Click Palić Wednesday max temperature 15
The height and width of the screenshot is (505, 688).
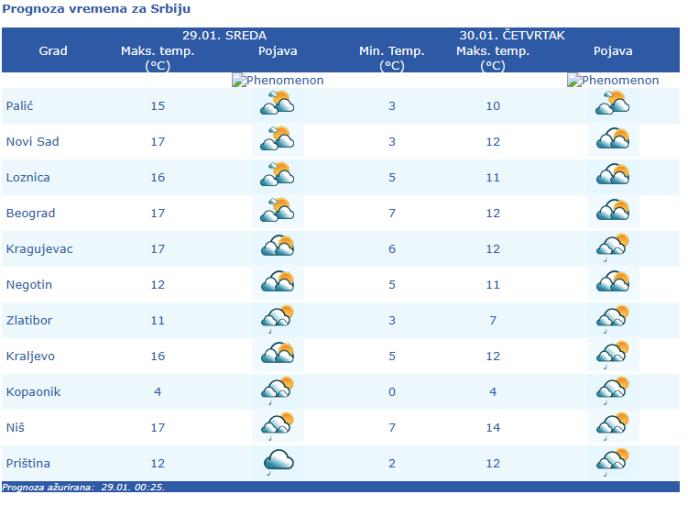(158, 106)
